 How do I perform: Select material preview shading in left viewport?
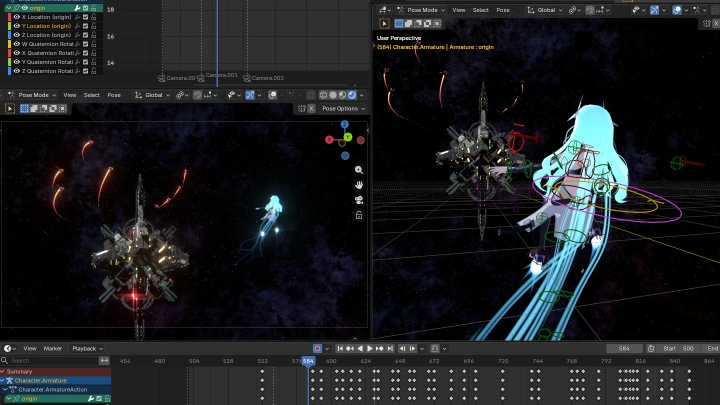coord(343,95)
